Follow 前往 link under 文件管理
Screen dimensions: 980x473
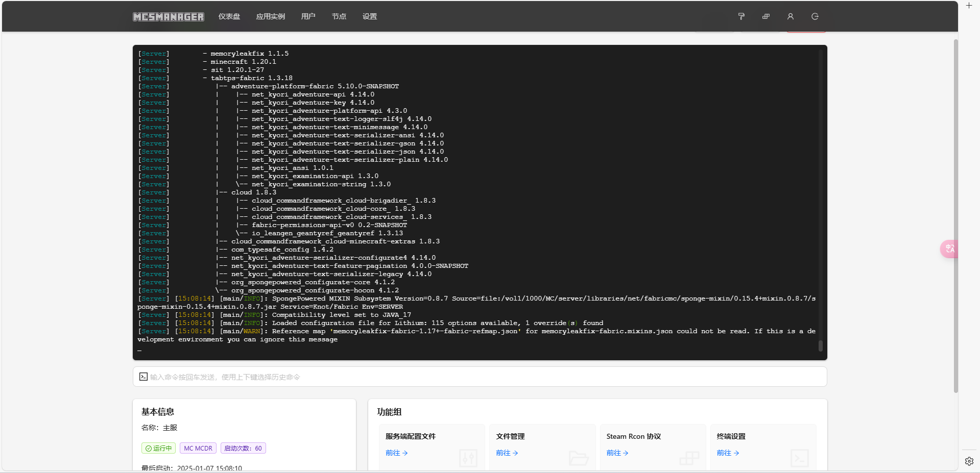click(507, 453)
